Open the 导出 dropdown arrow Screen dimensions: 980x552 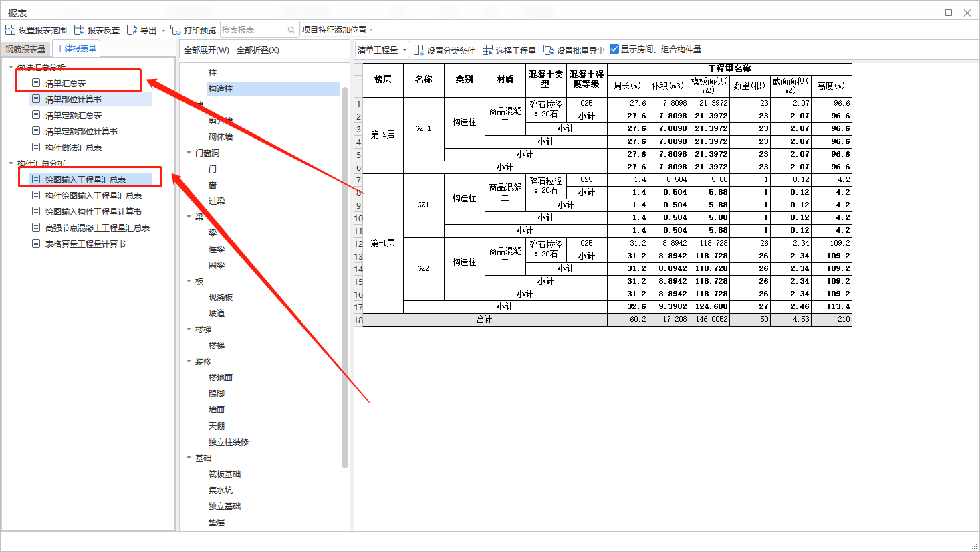163,31
